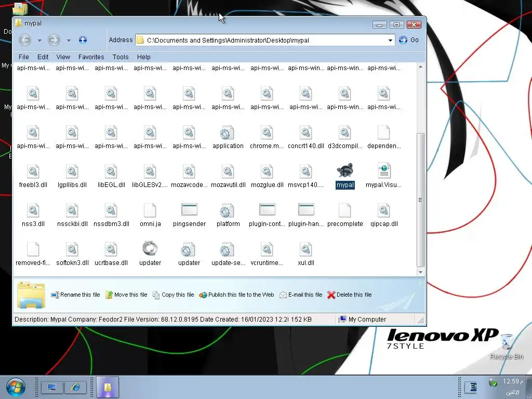Open the File menu
The width and height of the screenshot is (532, 399).
click(x=24, y=57)
